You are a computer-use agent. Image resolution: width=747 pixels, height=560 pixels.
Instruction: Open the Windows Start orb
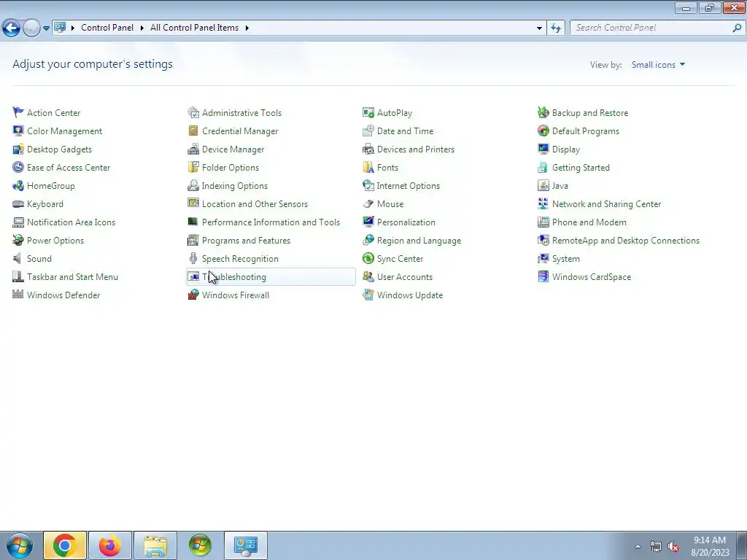20,545
